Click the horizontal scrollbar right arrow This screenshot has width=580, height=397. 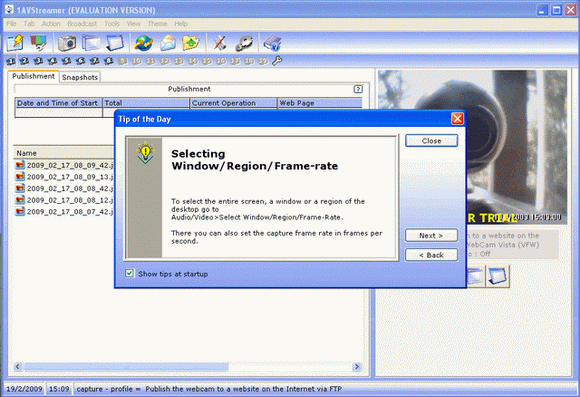click(357, 367)
